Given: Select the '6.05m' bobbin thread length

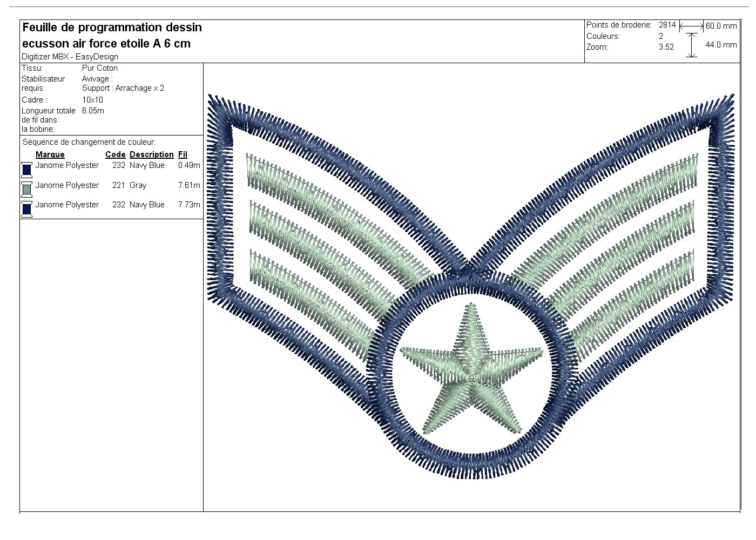Looking at the screenshot, I should pyautogui.click(x=93, y=111).
